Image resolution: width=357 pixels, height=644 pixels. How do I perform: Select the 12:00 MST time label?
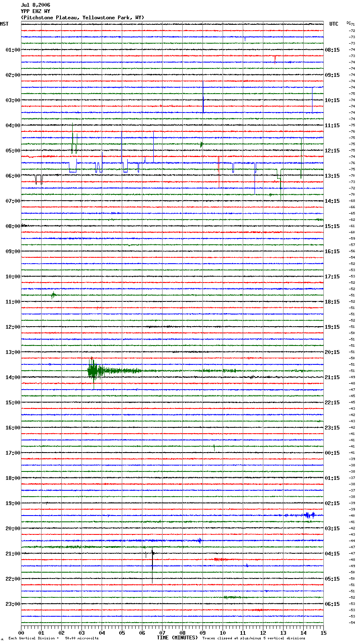pyautogui.click(x=13, y=327)
